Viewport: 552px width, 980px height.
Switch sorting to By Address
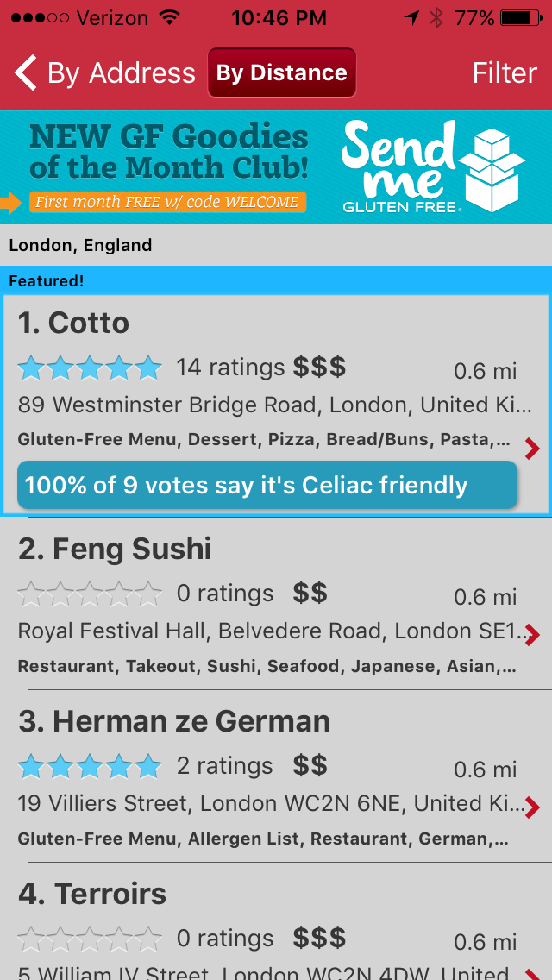(122, 73)
